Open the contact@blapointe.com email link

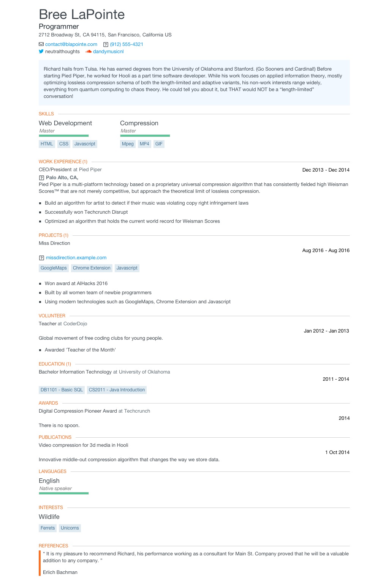coord(71,44)
